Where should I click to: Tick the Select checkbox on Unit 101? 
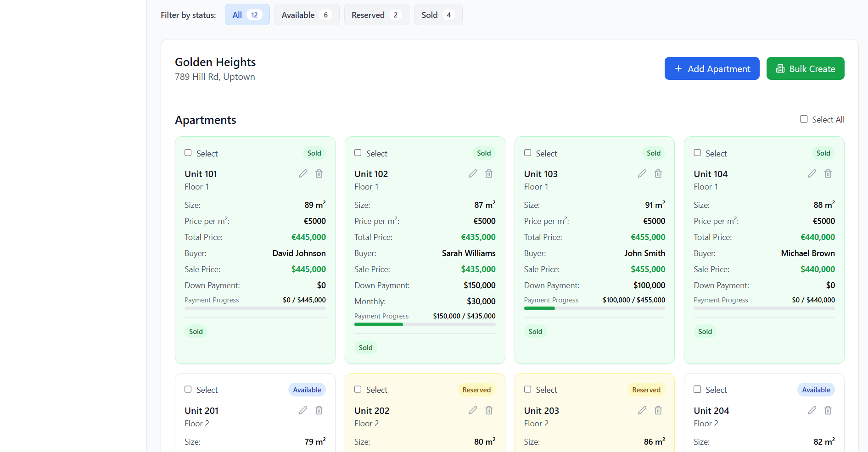188,153
